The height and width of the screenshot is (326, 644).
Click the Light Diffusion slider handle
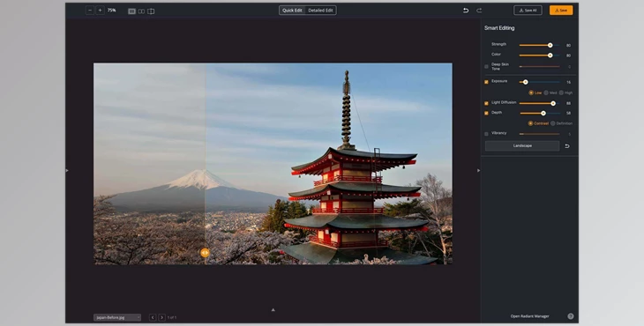click(553, 103)
